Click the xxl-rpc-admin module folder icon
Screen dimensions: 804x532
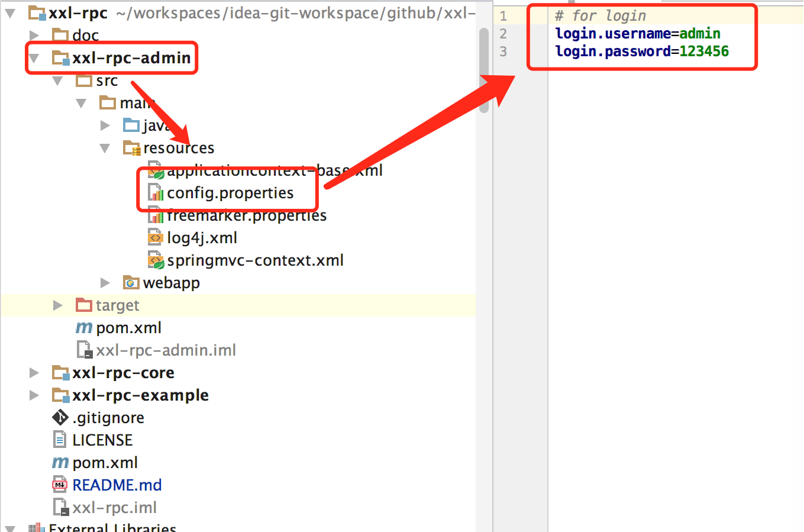(x=61, y=58)
